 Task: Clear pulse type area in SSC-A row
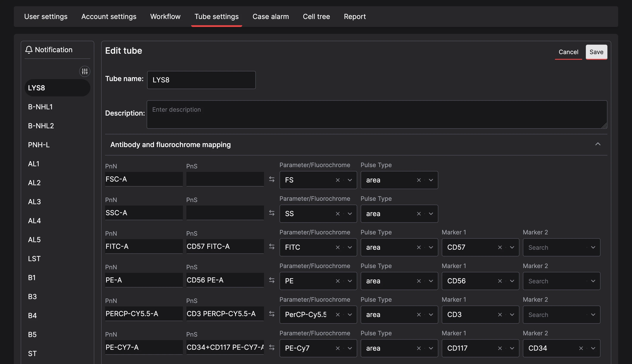pos(419,213)
